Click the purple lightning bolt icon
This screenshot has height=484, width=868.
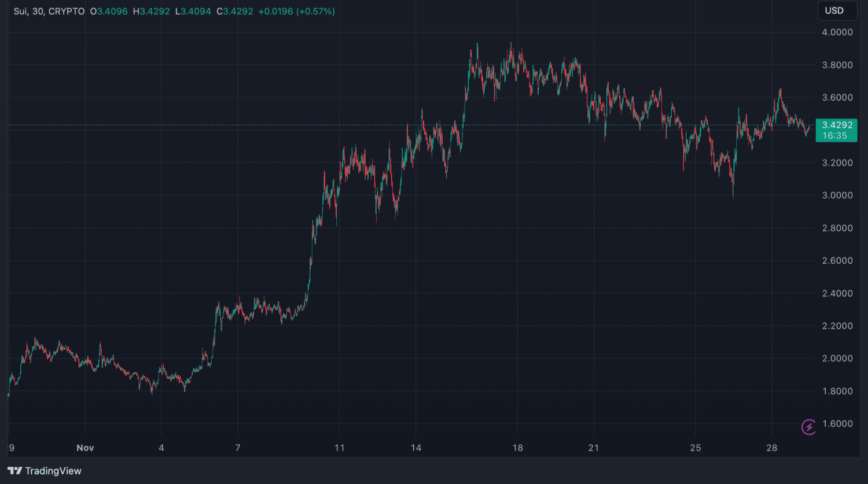tap(808, 427)
